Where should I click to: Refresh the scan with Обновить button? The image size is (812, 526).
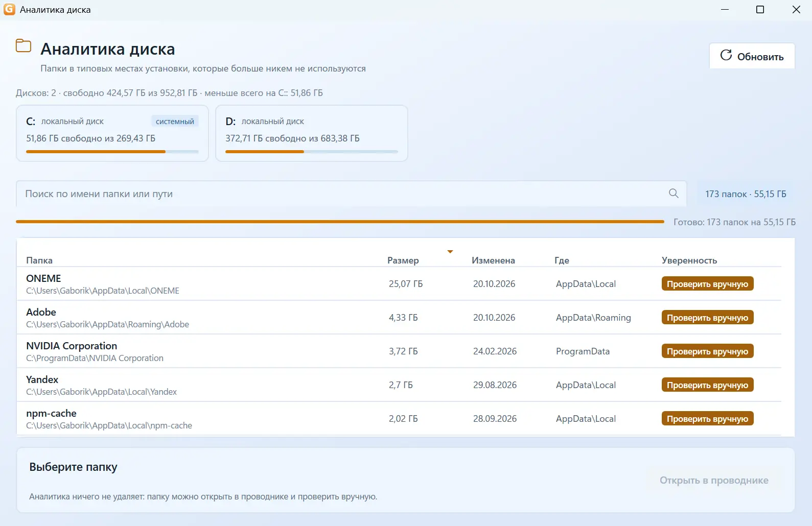coord(752,56)
